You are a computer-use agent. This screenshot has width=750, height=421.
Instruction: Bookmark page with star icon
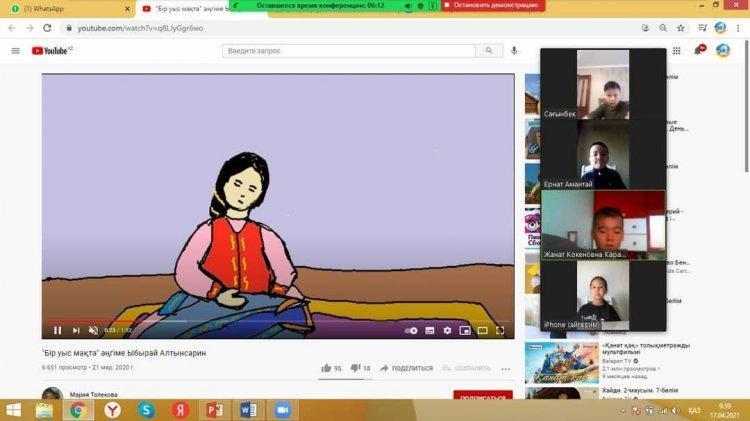pyautogui.click(x=681, y=28)
